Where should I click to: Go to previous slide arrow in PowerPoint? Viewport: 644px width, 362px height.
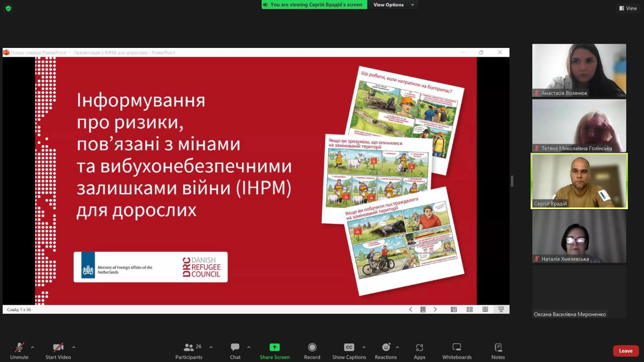point(411,309)
